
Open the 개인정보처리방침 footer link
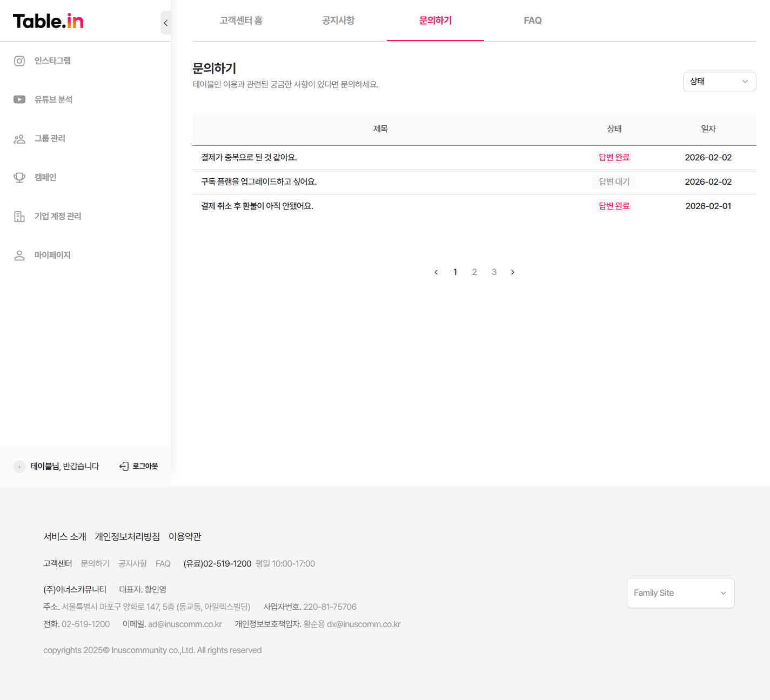[x=127, y=536]
